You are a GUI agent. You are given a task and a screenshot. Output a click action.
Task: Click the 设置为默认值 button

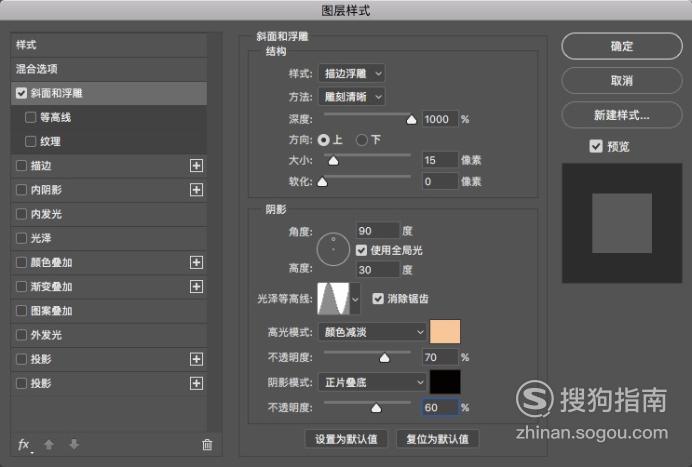point(346,439)
